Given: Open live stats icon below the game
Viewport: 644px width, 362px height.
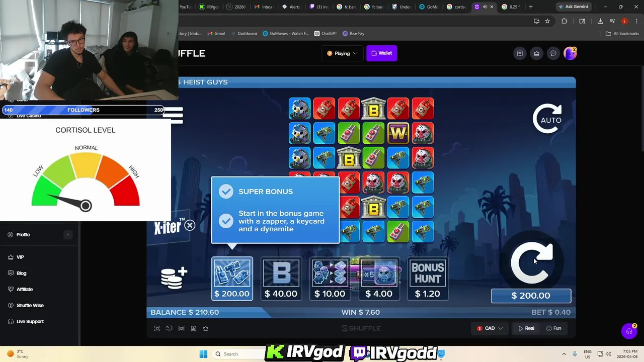Looking at the screenshot, I should [181, 328].
